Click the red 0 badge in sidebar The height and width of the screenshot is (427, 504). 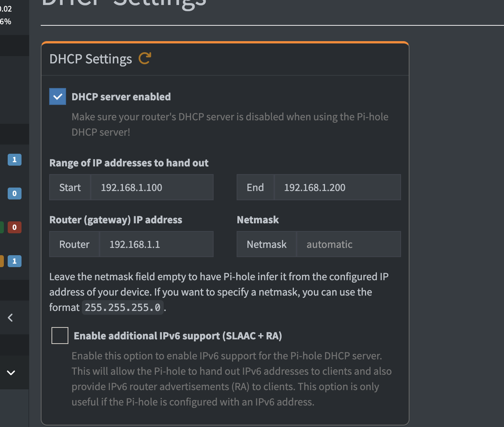tap(15, 227)
